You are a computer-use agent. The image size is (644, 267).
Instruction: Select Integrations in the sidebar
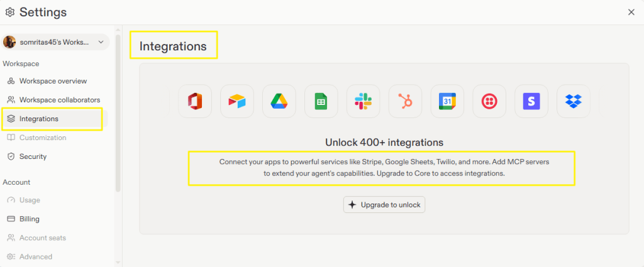click(x=54, y=119)
